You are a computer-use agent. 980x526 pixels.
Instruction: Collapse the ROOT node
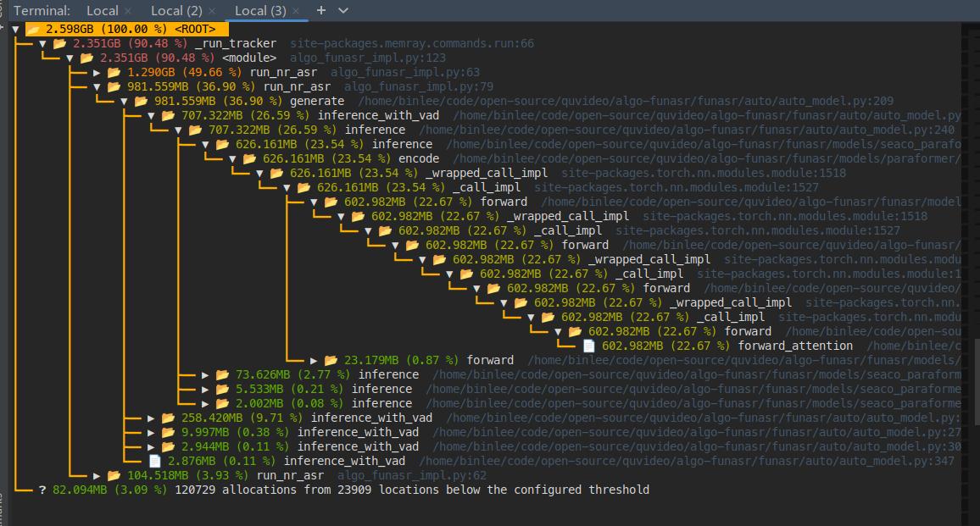point(15,30)
